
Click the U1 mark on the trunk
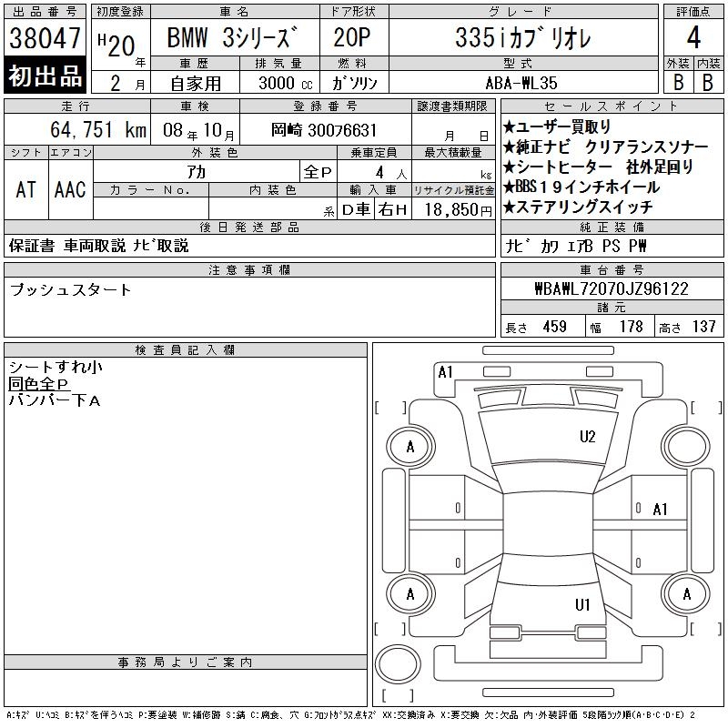582,604
